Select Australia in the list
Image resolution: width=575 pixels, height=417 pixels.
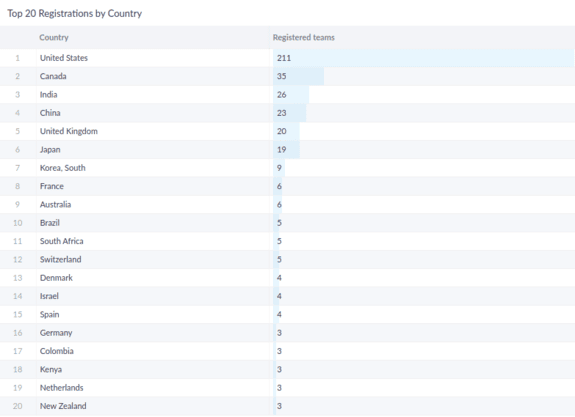(x=55, y=205)
